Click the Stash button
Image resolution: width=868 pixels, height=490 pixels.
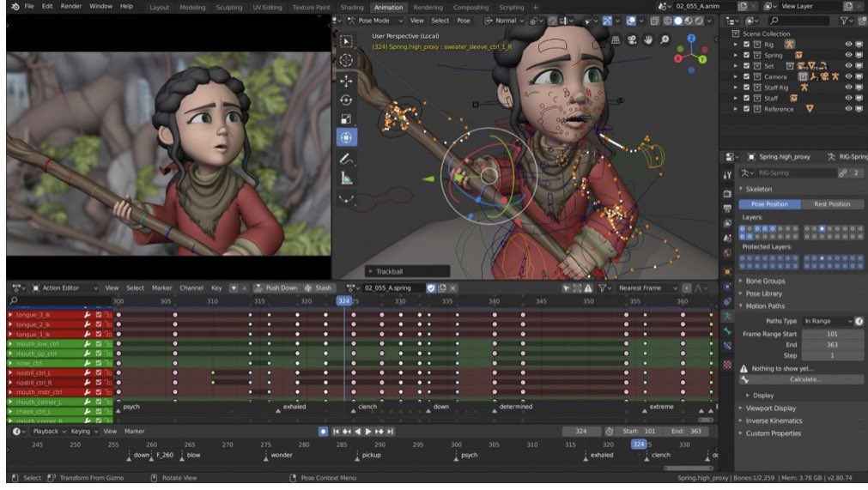[318, 288]
